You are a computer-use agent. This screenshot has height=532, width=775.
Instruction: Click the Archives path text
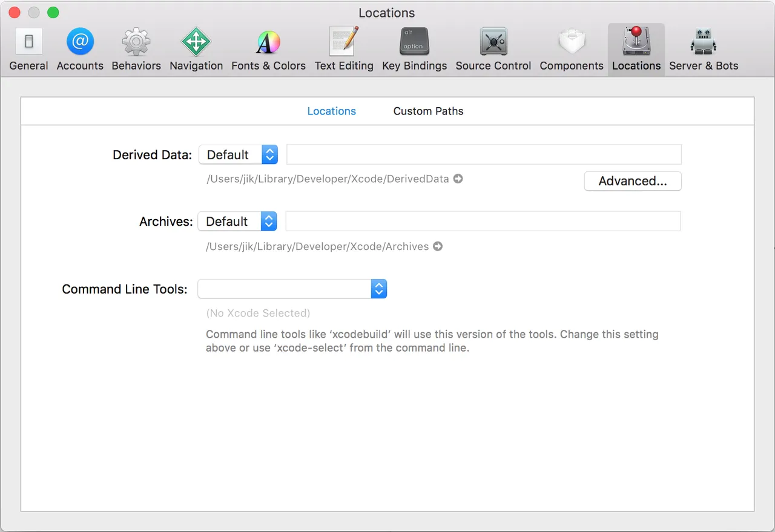tap(317, 246)
